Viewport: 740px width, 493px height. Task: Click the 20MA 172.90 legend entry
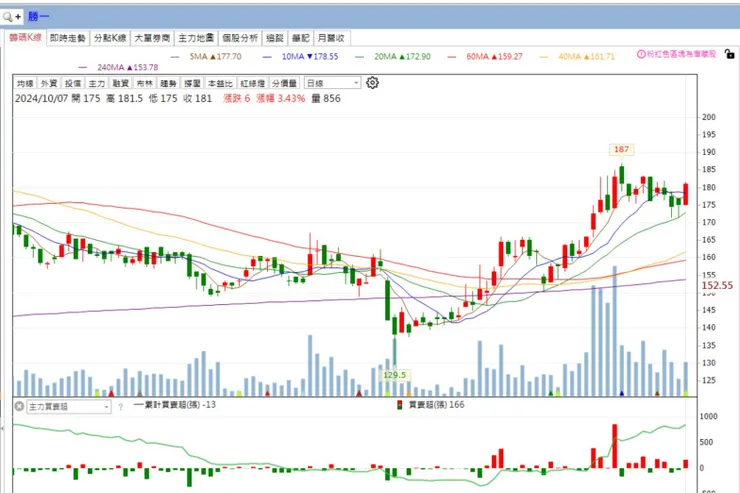pyautogui.click(x=393, y=57)
